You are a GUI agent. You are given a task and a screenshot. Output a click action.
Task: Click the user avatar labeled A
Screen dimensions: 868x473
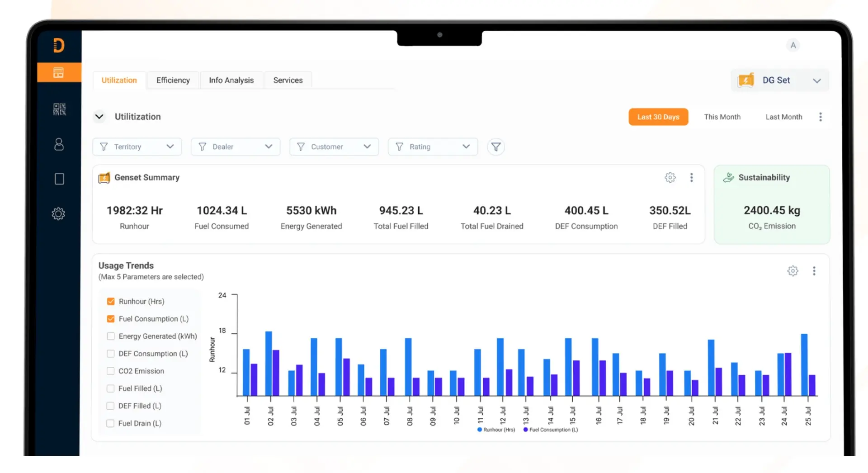(x=793, y=45)
